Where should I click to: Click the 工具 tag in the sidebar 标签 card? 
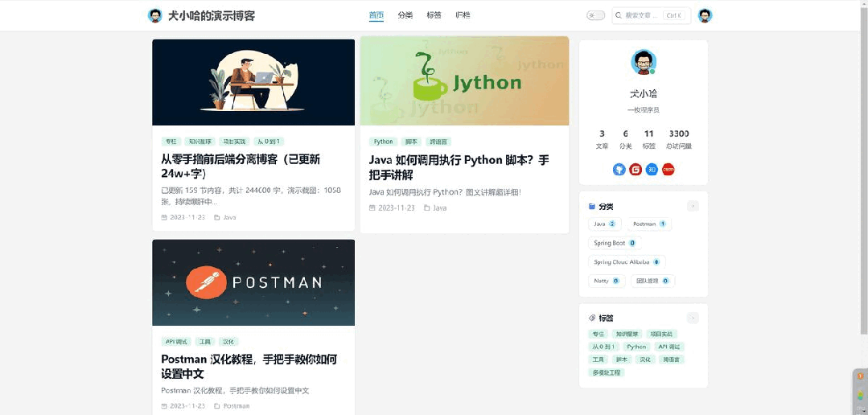(x=598, y=360)
